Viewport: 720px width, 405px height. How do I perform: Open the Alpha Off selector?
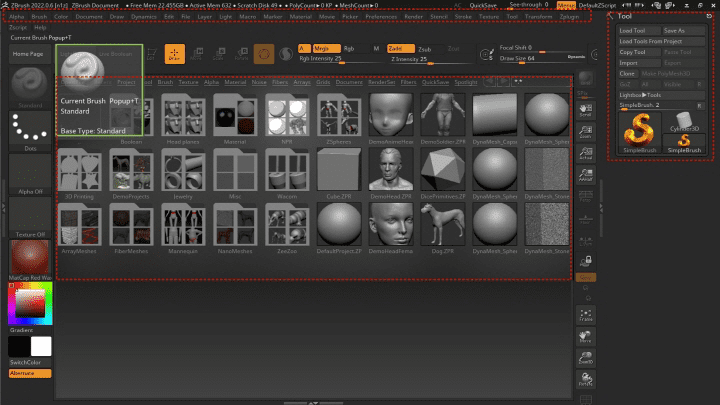click(30, 174)
